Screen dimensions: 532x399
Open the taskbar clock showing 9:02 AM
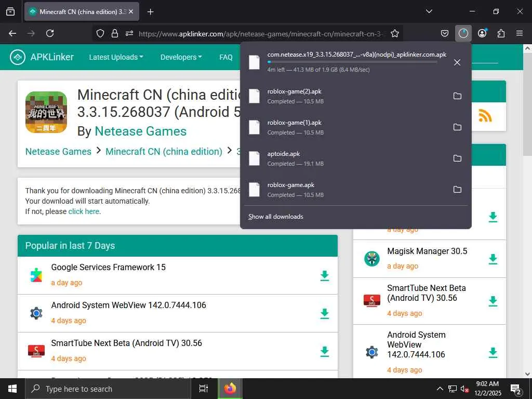click(x=487, y=389)
